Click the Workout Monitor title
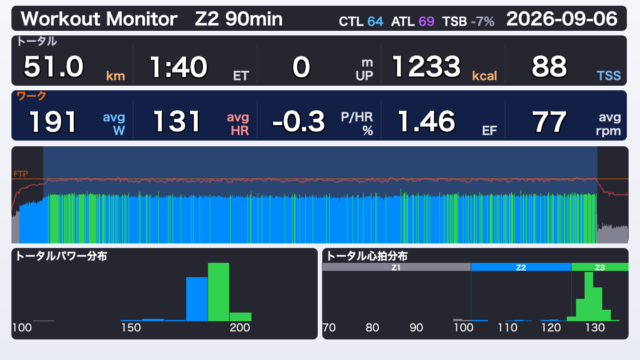640x360 pixels. (99, 19)
